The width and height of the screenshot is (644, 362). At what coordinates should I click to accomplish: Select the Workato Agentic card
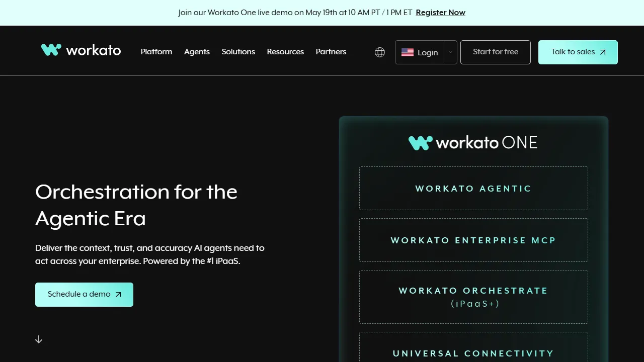pos(473,189)
